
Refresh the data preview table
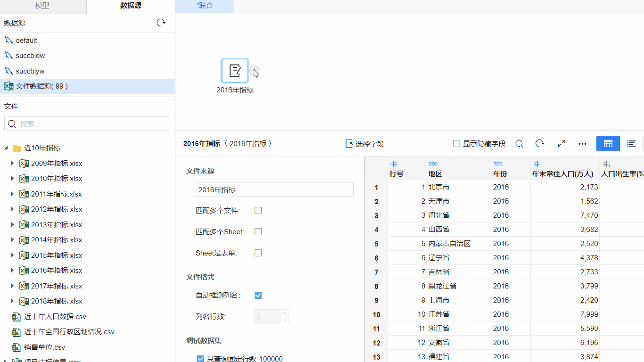(x=540, y=143)
